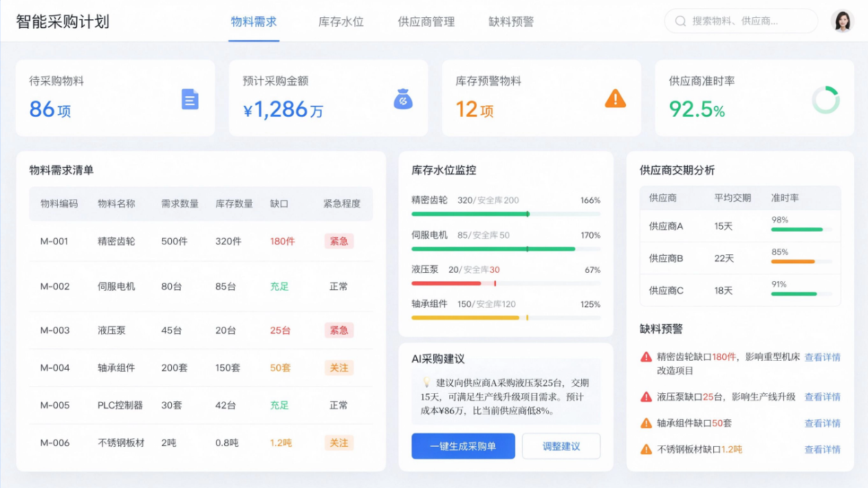Select material code M-002
The width and height of the screenshot is (868, 488).
coord(55,287)
